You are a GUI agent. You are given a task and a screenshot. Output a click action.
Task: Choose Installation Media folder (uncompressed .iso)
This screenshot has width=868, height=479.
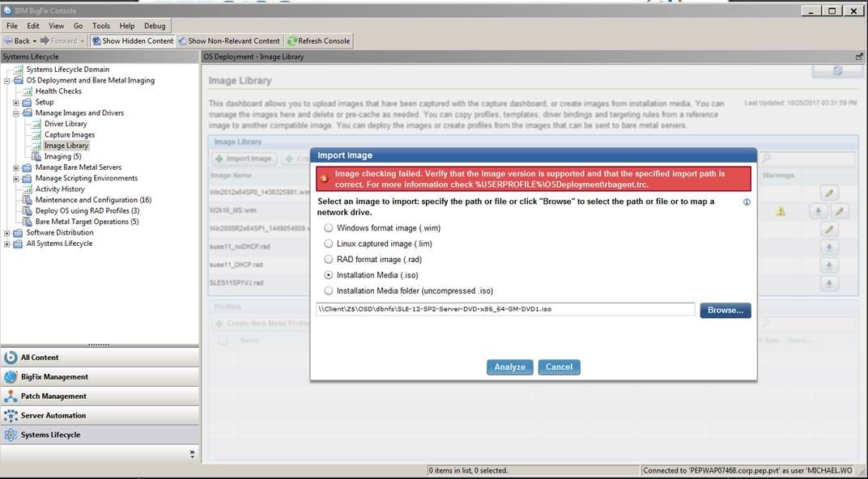[329, 290]
